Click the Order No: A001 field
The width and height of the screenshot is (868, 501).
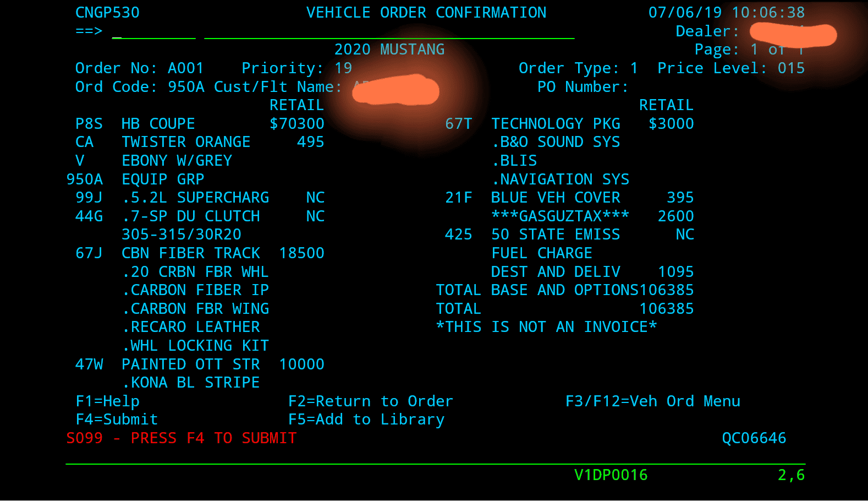coord(140,68)
